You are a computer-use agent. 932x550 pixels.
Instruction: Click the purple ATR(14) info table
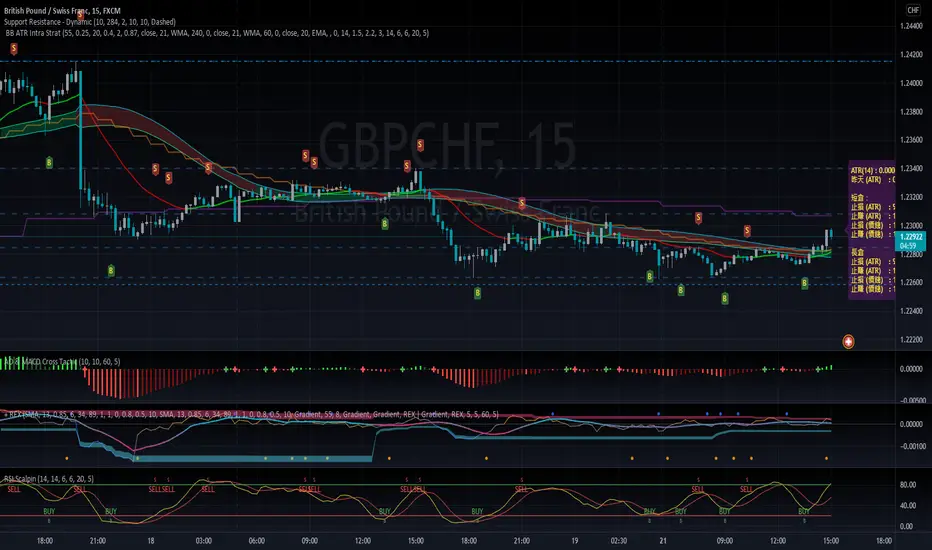click(870, 230)
